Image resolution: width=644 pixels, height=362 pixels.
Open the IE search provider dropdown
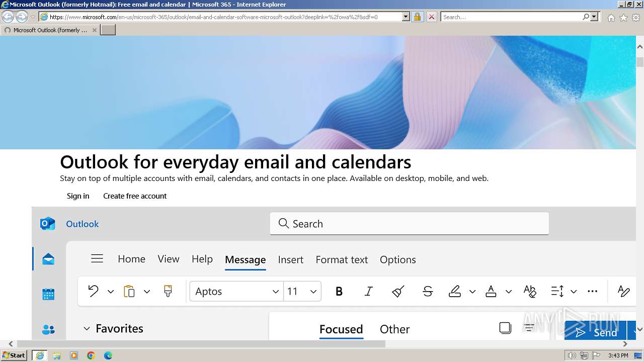pyautogui.click(x=594, y=17)
